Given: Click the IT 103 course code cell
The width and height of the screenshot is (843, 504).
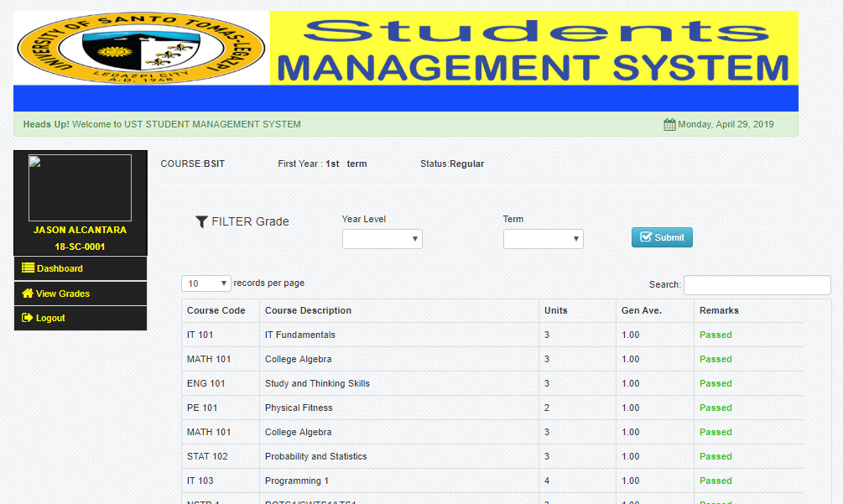Looking at the screenshot, I should pos(221,481).
